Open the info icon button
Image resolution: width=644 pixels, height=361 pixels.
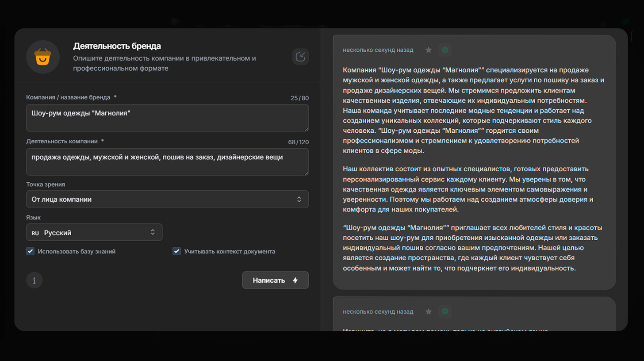[34, 280]
